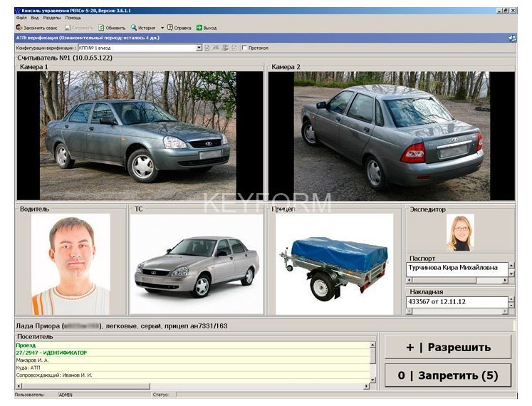The width and height of the screenshot is (532, 406).
Task: Click the Закончить сеанс toolbar icon
Action: click(19, 28)
